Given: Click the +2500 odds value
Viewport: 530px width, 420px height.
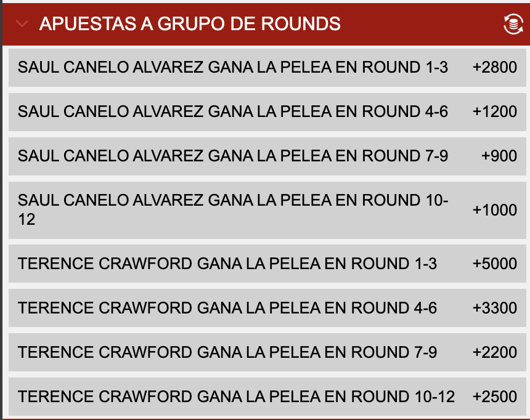Looking at the screenshot, I should (494, 397).
